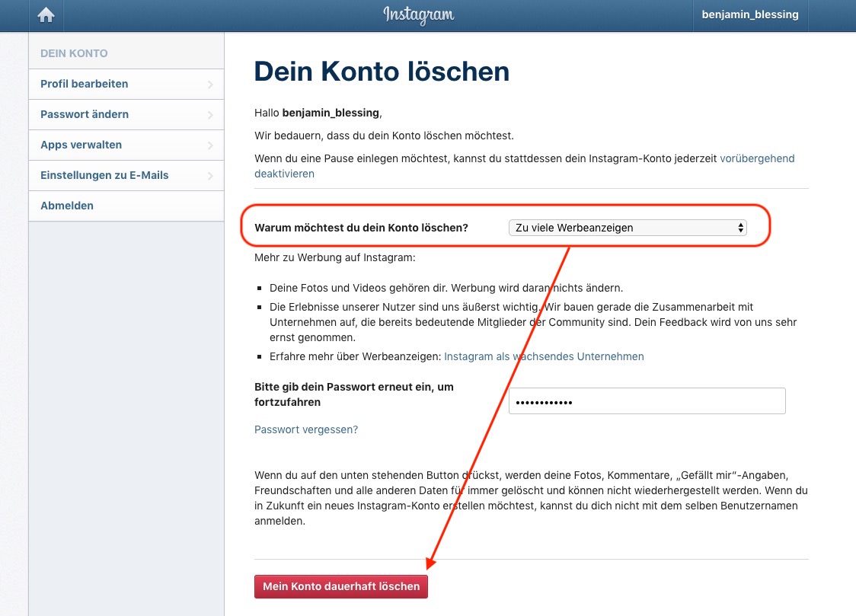Viewport: 856px width, 616px height.
Task: Open Instagram als wachsendes Unternehmen link
Action: coord(544,356)
